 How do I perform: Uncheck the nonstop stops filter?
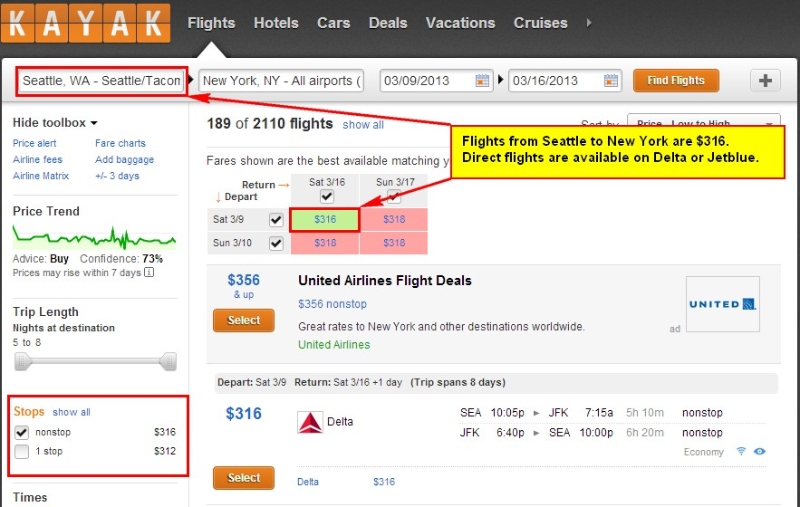(21, 433)
